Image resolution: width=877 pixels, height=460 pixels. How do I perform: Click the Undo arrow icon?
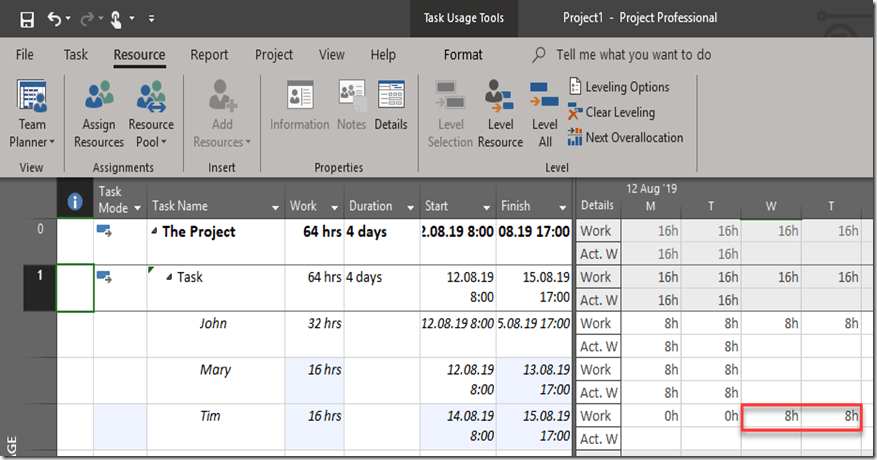tap(54, 18)
